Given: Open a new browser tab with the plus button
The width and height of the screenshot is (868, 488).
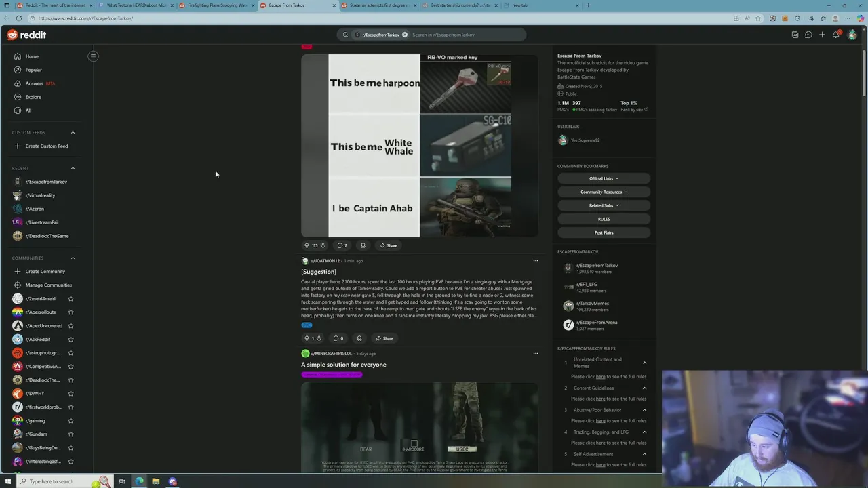Looking at the screenshot, I should (x=588, y=5).
